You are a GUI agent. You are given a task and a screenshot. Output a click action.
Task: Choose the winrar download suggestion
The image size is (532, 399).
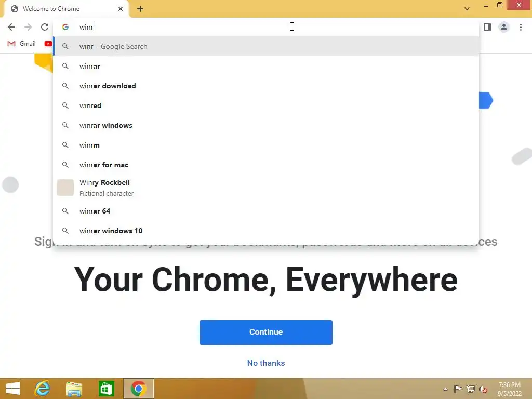[266, 86]
